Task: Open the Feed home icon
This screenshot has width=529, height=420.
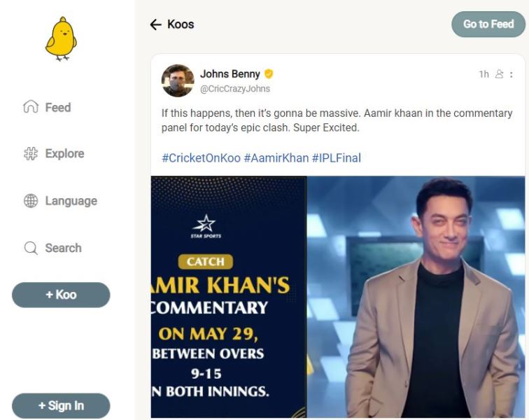Action: pos(31,106)
